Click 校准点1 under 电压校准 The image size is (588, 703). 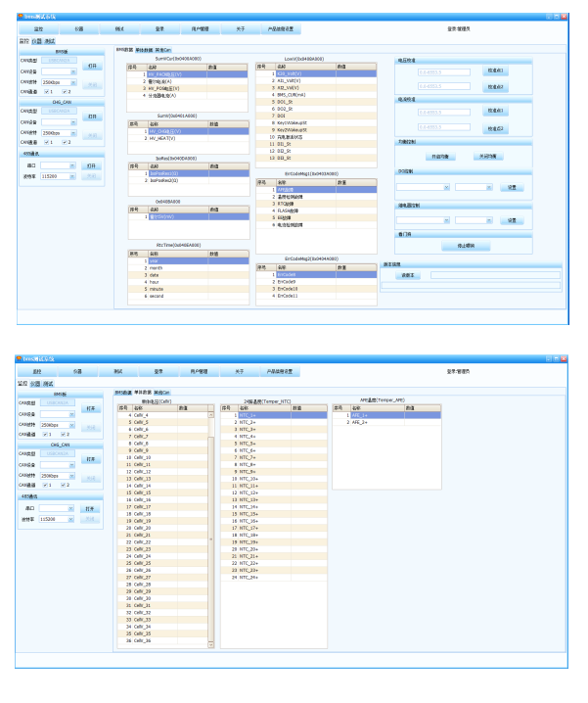pos(495,70)
